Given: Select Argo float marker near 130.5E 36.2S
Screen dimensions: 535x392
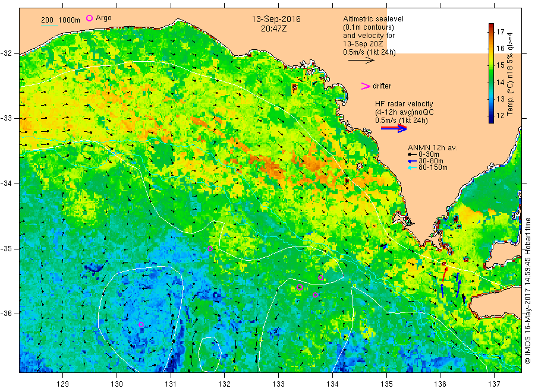Looking at the screenshot, I should tap(141, 324).
